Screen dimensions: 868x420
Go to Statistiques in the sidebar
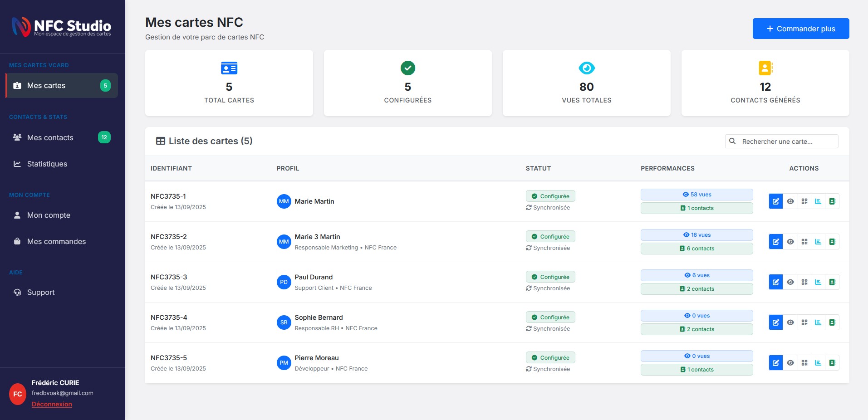click(x=47, y=164)
